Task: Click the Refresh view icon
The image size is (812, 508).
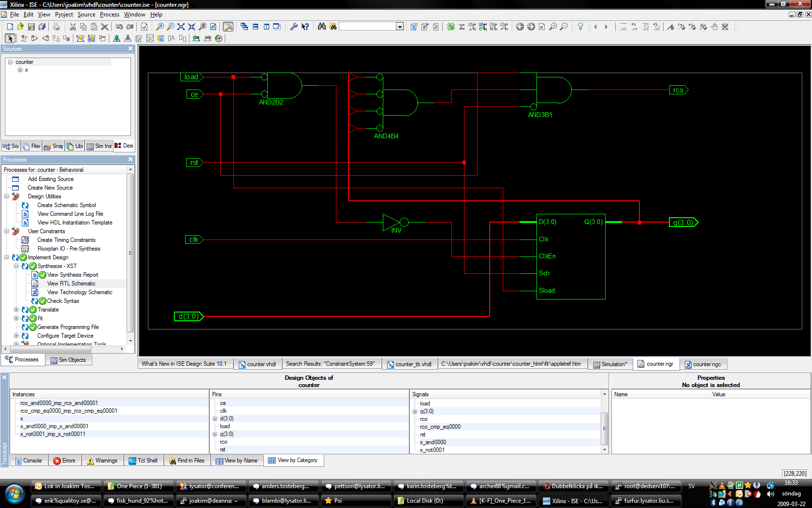Action: (213, 27)
